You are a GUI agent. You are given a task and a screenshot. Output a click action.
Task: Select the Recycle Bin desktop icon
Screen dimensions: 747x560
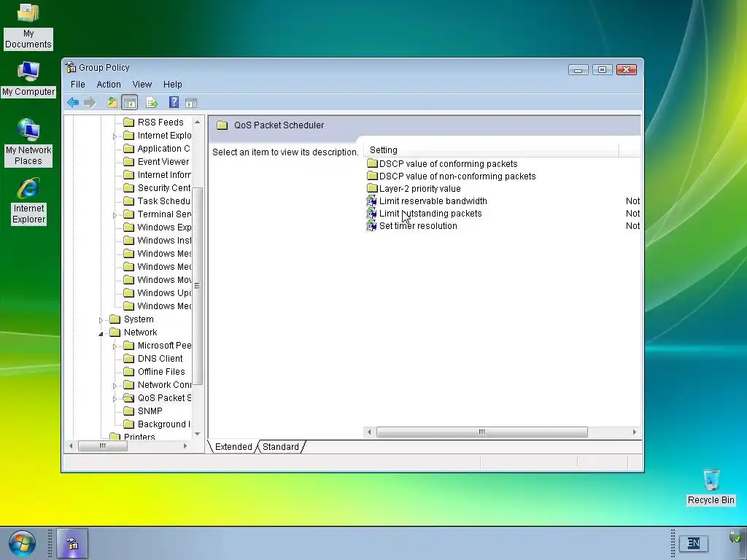(x=711, y=487)
